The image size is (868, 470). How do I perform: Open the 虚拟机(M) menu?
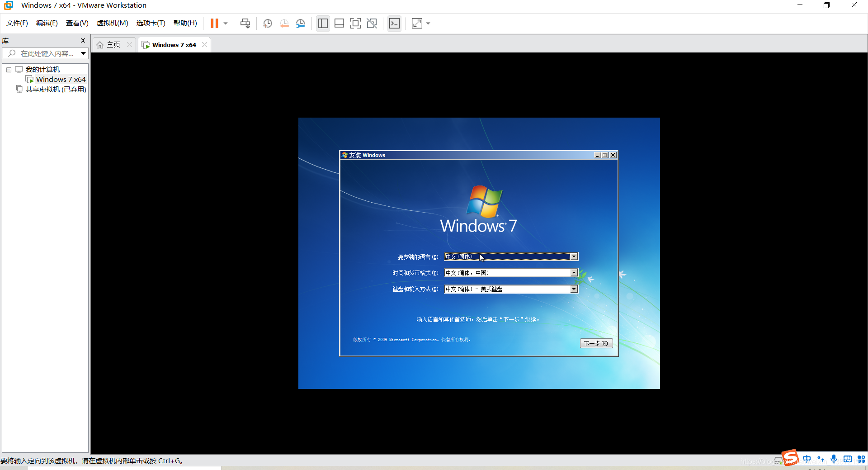click(113, 23)
